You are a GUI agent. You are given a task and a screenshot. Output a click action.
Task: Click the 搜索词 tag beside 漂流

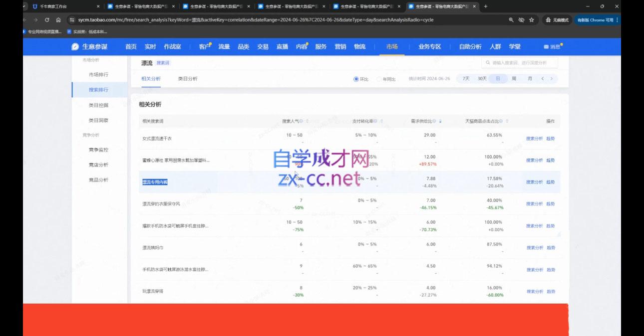pyautogui.click(x=163, y=63)
